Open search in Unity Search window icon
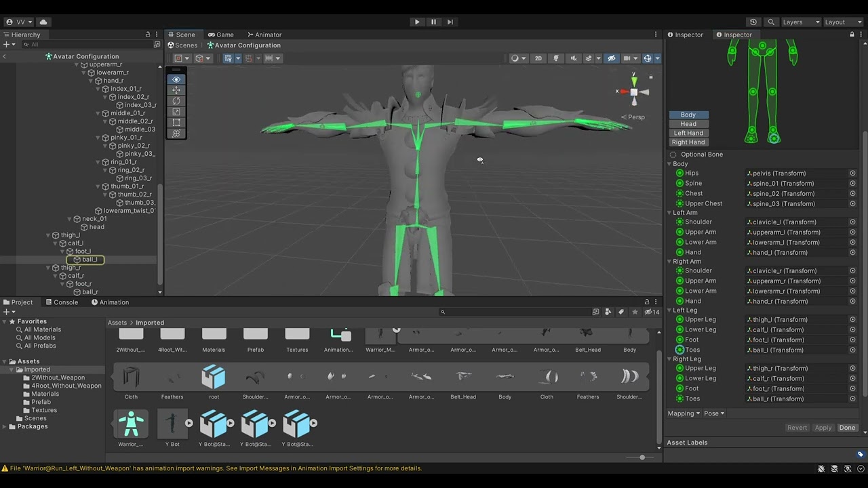868x488 pixels. coord(595,312)
